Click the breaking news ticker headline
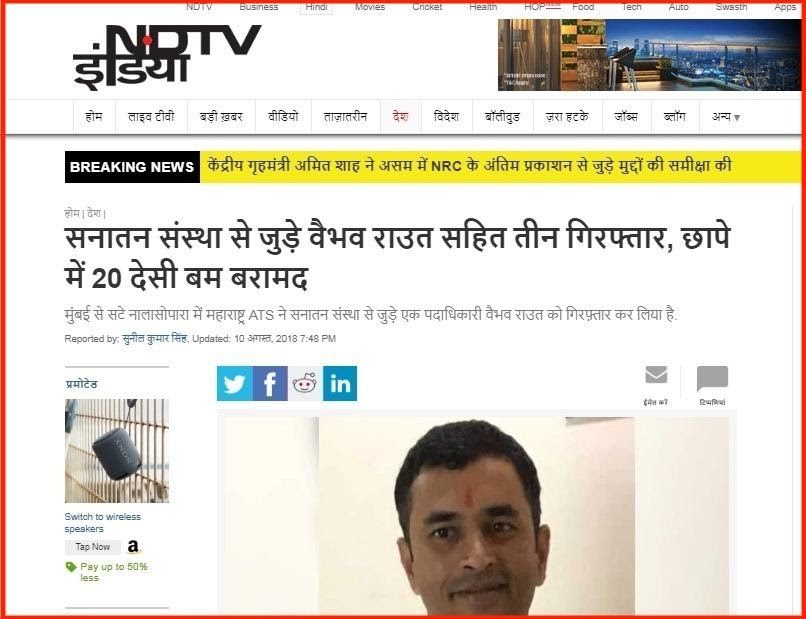This screenshot has width=806, height=619. 469,167
